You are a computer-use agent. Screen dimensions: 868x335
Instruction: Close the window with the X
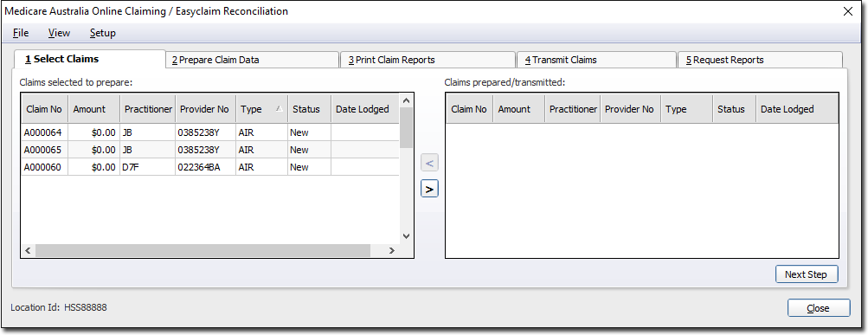847,11
